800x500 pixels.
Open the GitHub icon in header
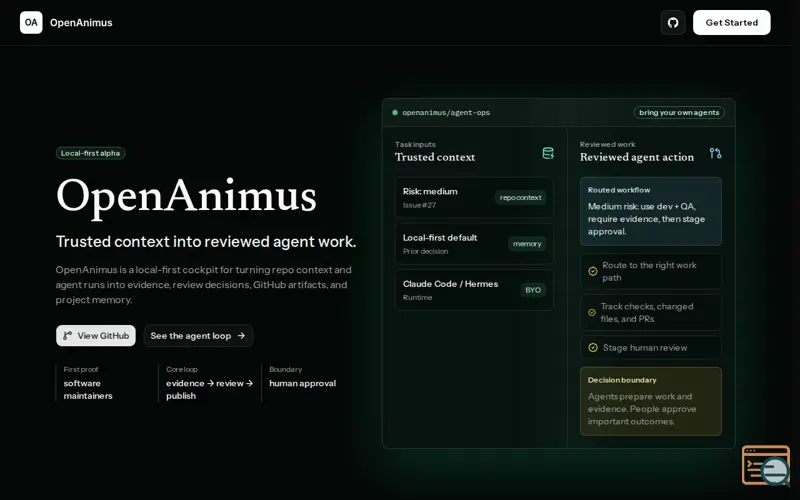pos(673,22)
